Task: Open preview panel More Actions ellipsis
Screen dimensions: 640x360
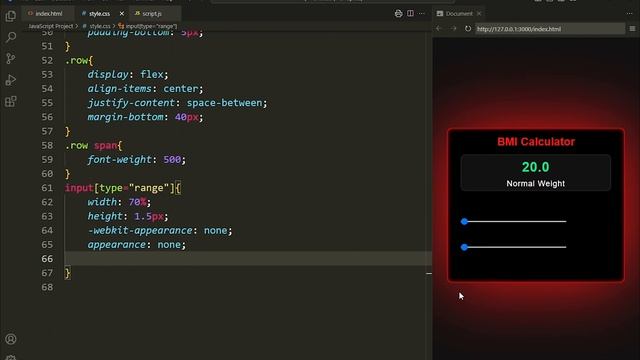Action: (629, 13)
